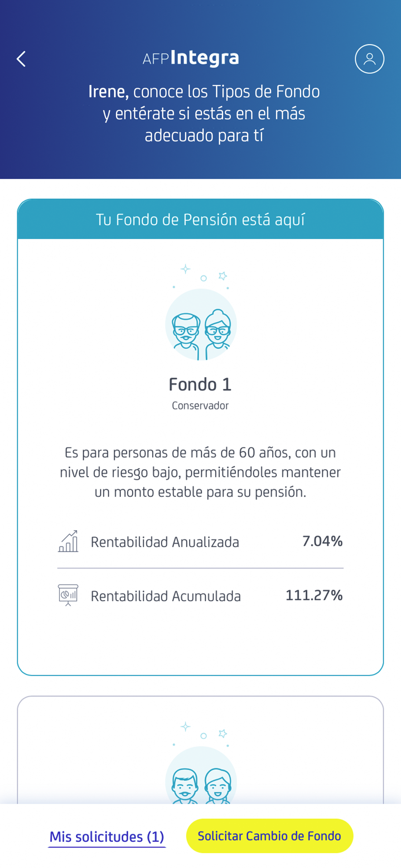Tap the Conservador label
The height and width of the screenshot is (868, 401).
click(200, 406)
